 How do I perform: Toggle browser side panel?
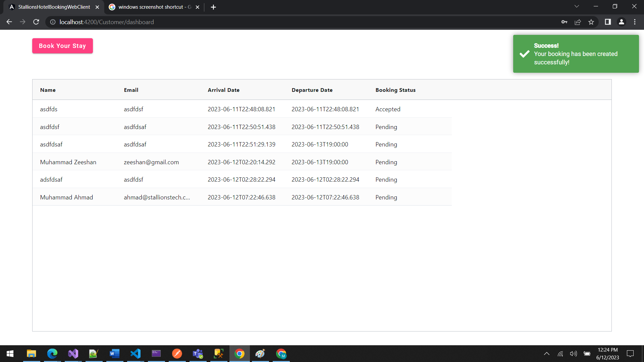[x=608, y=22]
